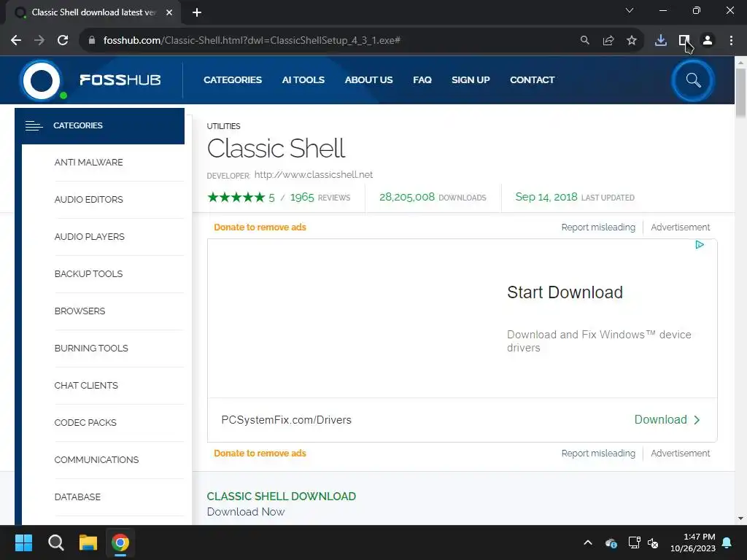Click PCSystemFix.com/Drivers ad text
Viewport: 747px width, 560px height.
click(286, 420)
